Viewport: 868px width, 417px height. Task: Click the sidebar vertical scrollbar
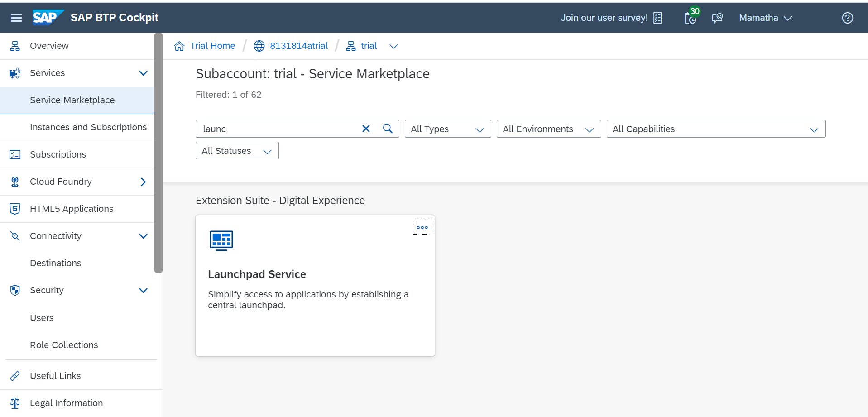coord(158,153)
